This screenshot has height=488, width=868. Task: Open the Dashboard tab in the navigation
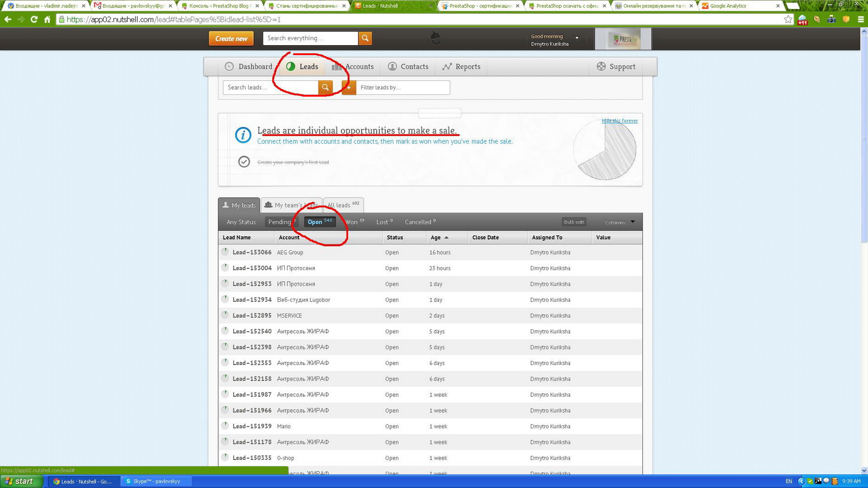point(249,66)
